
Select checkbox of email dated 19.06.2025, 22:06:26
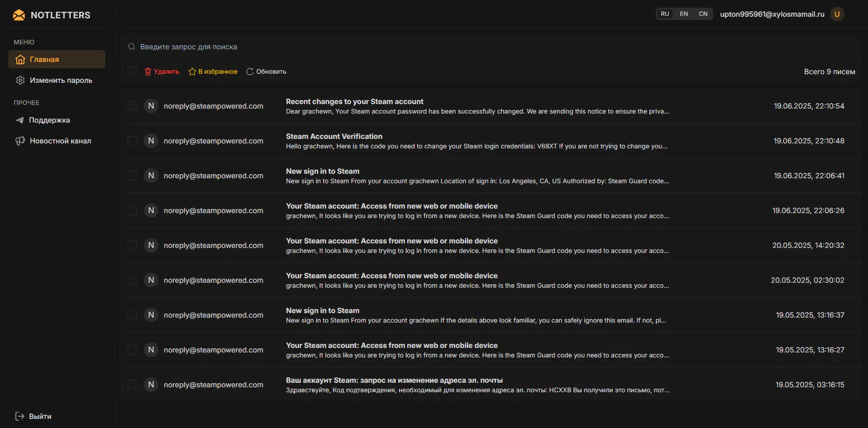click(x=132, y=210)
